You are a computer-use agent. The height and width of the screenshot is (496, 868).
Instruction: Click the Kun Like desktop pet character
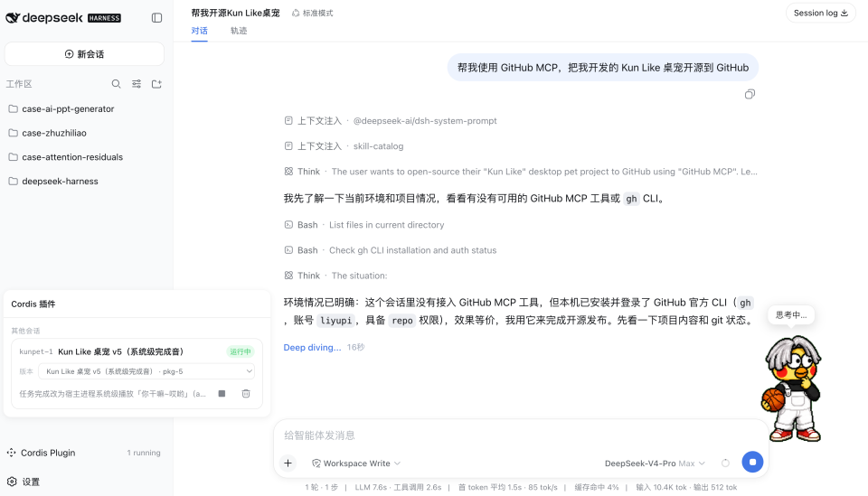pos(792,388)
